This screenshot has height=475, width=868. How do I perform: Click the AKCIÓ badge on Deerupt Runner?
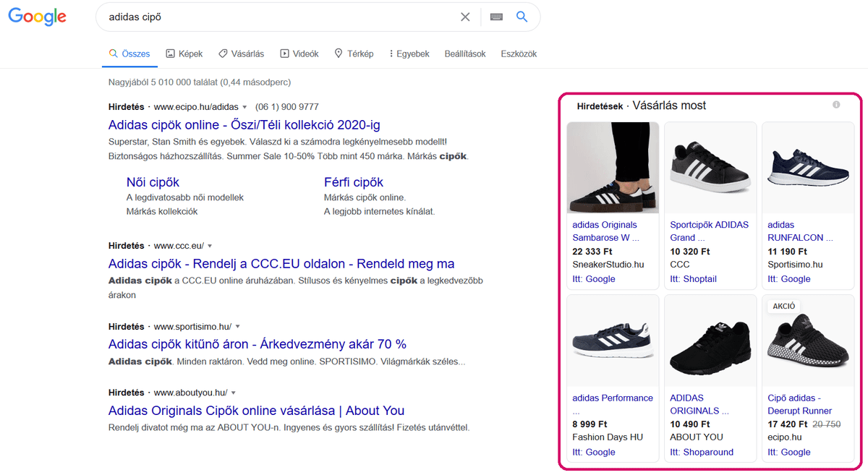tap(784, 306)
